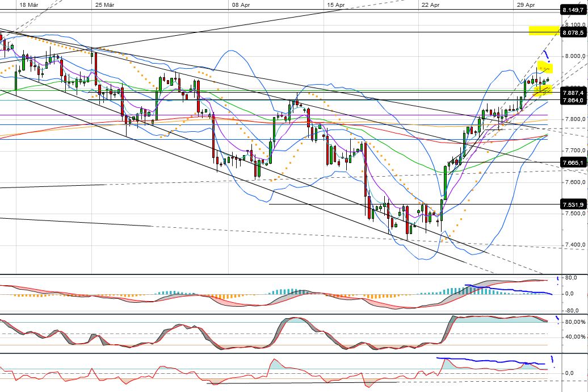
Task: Select the 08 Apr date label
Action: (241, 5)
